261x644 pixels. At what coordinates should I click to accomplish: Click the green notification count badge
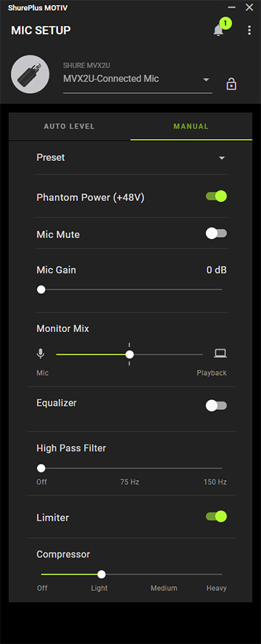[225, 23]
